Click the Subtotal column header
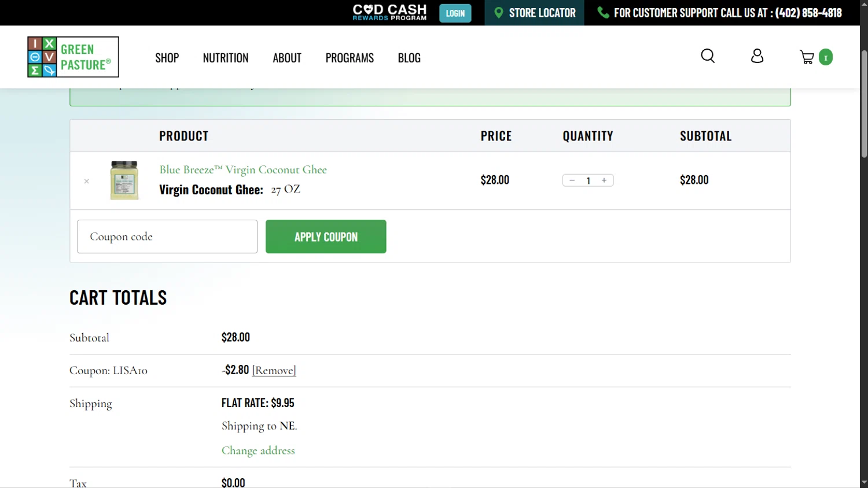868x488 pixels. coord(706,136)
